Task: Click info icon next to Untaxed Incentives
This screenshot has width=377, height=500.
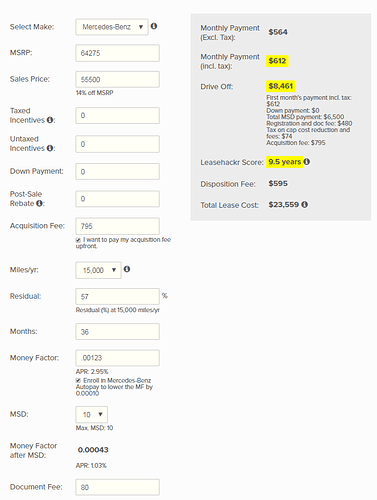Action: tap(50, 148)
